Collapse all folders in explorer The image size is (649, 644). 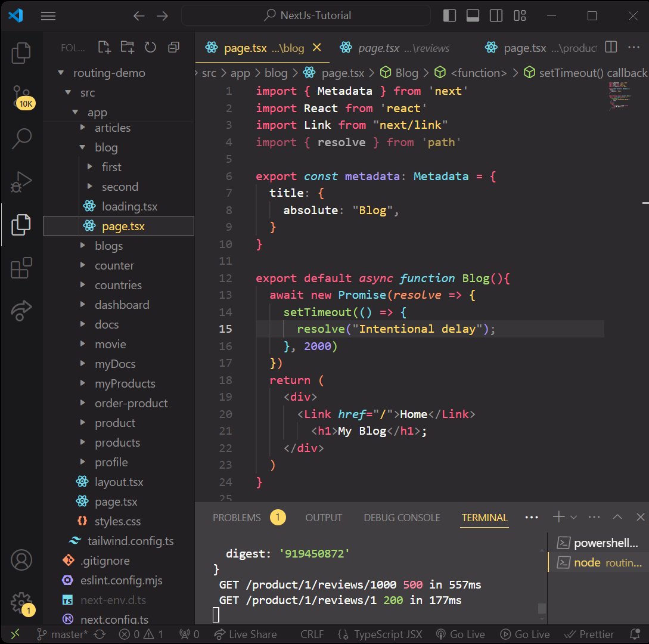click(173, 48)
